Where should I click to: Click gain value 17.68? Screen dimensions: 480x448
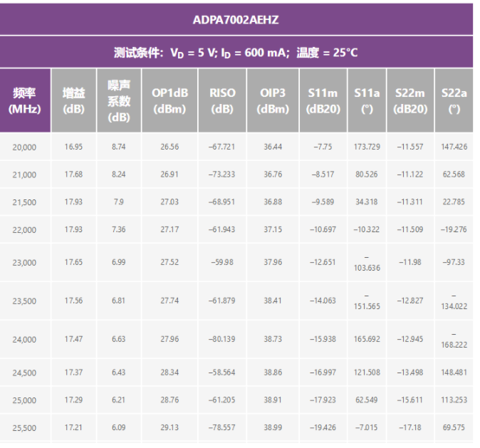point(73,174)
